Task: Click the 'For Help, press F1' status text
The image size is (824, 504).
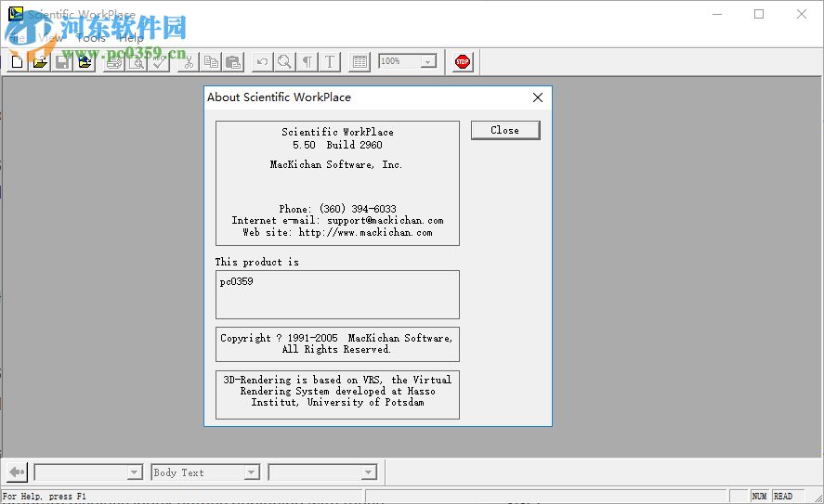Action: click(x=45, y=497)
